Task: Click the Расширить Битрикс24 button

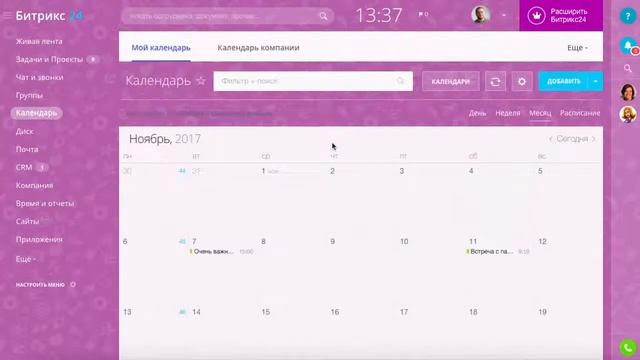Action: (561, 16)
